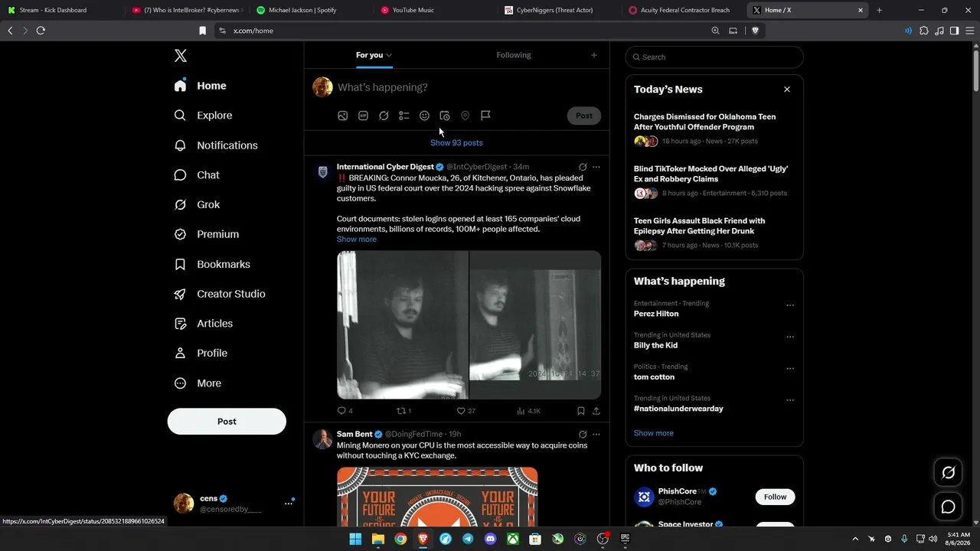Open the Brave main menu
Viewport: 980px width, 551px height.
point(969,31)
